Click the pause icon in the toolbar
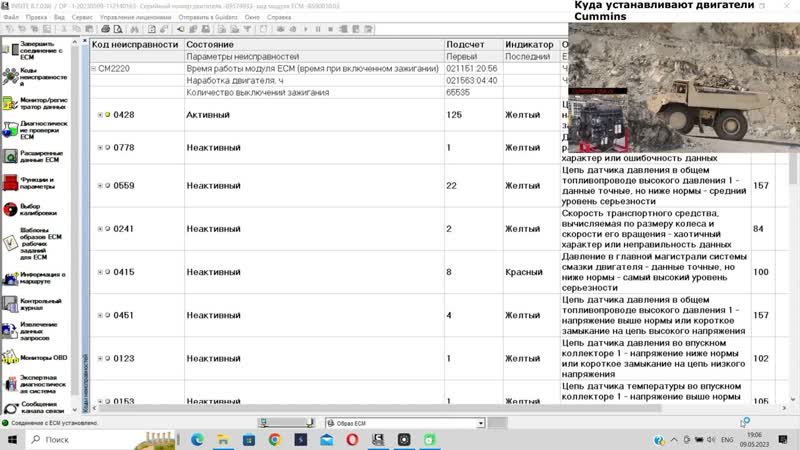Viewport: 800px width, 450px height. click(318, 29)
